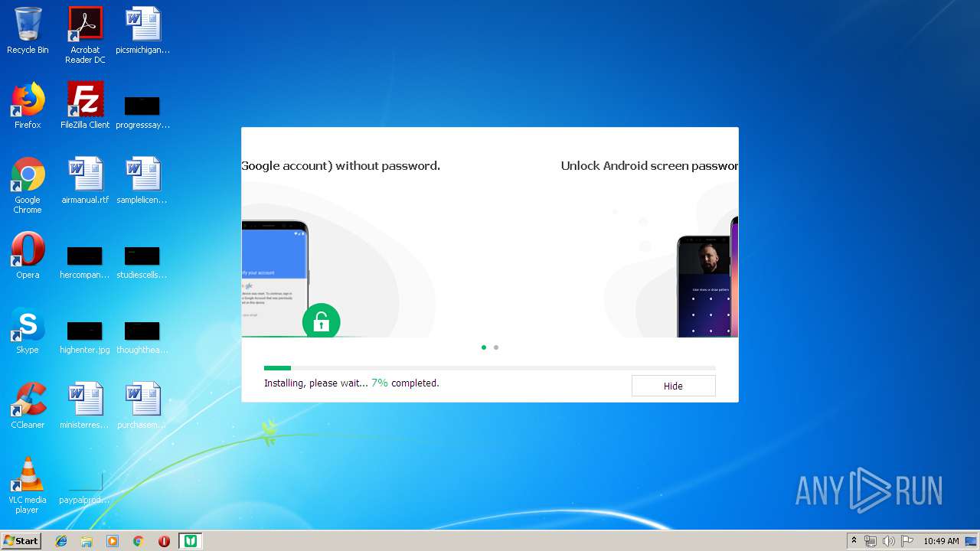Image resolution: width=980 pixels, height=551 pixels.
Task: Open Action Center flag icon
Action: (x=906, y=541)
